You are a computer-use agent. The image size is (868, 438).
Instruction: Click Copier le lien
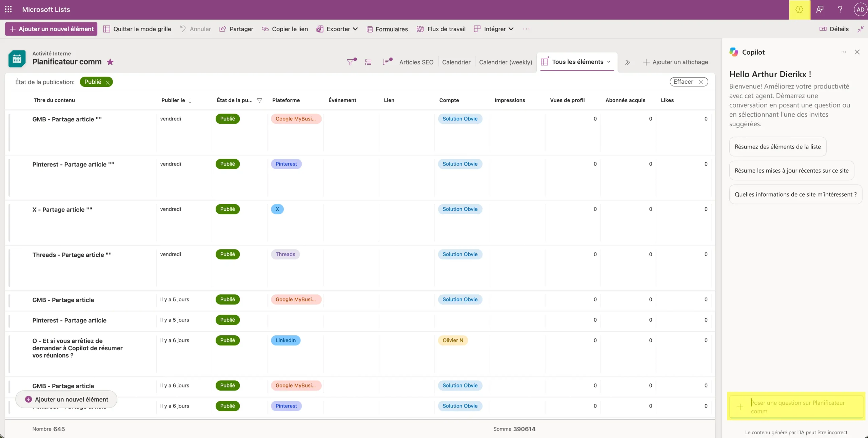click(285, 29)
